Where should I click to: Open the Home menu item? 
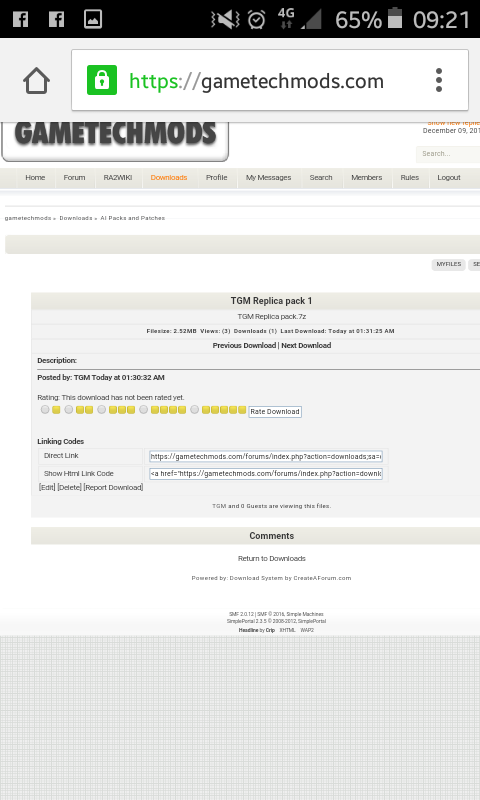[35, 178]
